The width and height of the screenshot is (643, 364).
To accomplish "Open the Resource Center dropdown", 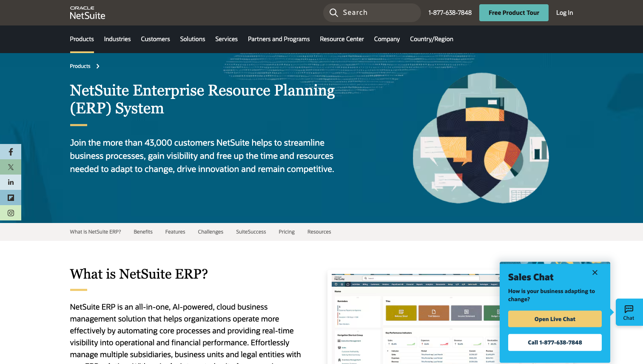I will (342, 39).
